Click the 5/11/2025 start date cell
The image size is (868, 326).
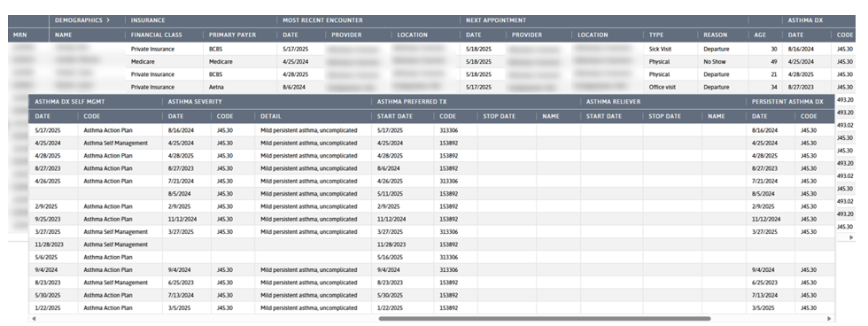coord(391,194)
